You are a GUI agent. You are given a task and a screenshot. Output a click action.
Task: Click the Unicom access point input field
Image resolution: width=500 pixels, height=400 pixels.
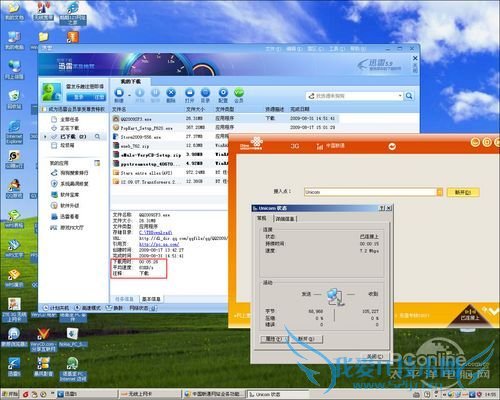pos(370,192)
